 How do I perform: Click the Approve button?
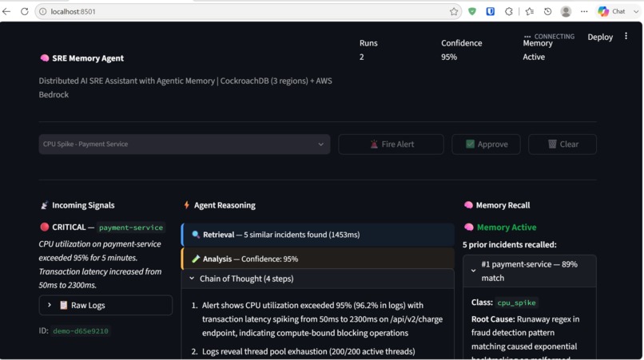486,144
